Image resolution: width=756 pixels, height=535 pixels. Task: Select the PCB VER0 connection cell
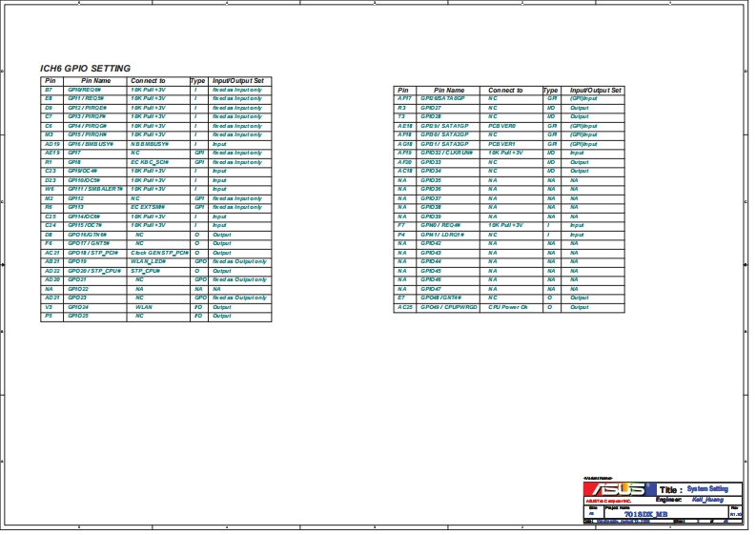(501, 126)
